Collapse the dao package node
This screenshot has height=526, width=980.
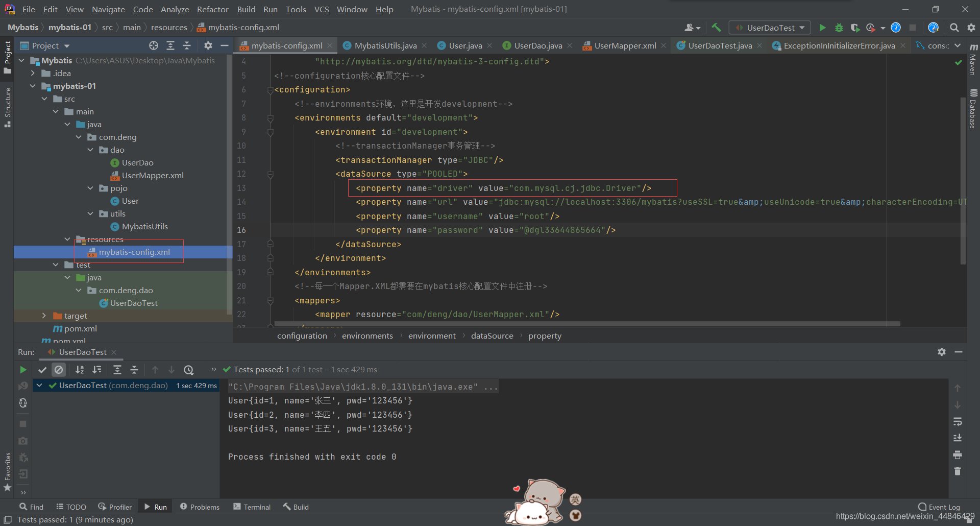(x=90, y=150)
